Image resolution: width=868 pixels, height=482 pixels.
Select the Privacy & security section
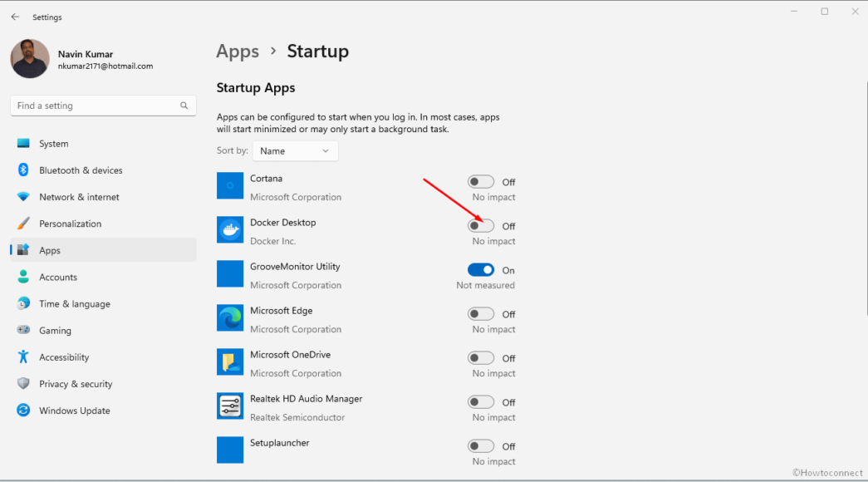[23, 383]
